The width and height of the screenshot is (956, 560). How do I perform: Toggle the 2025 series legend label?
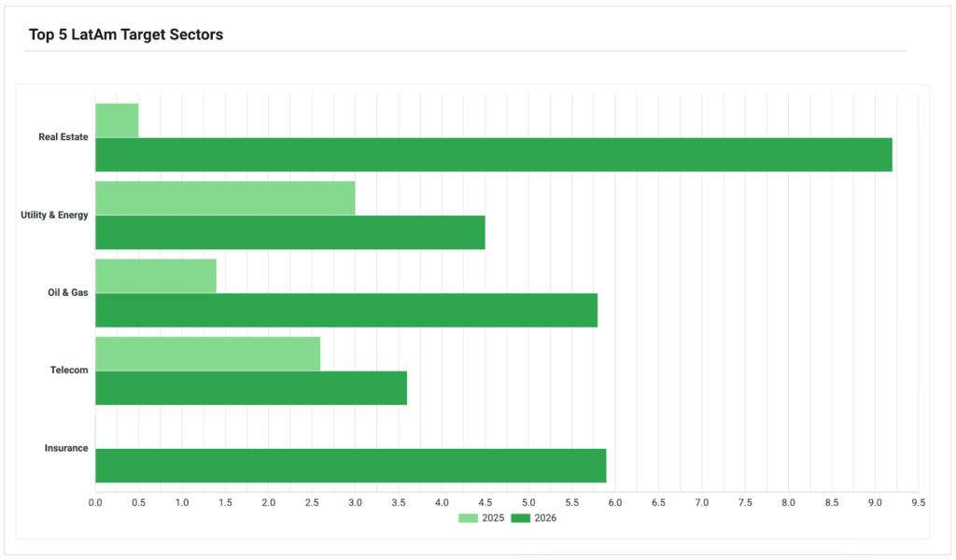tap(493, 518)
